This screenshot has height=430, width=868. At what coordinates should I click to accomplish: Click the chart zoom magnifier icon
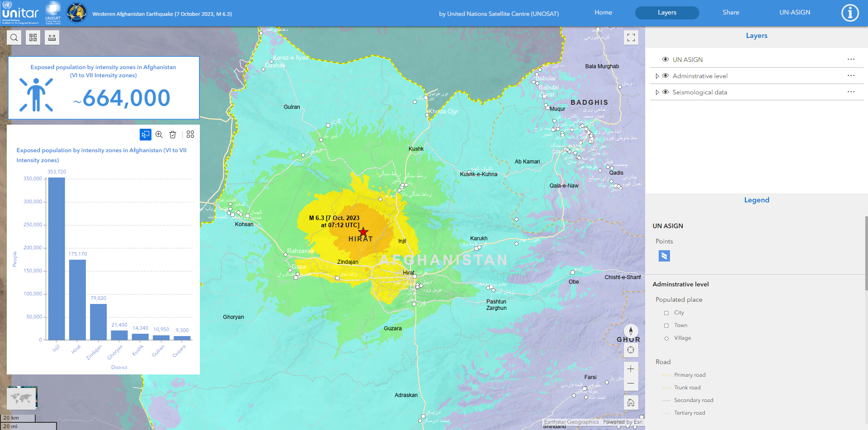(159, 135)
